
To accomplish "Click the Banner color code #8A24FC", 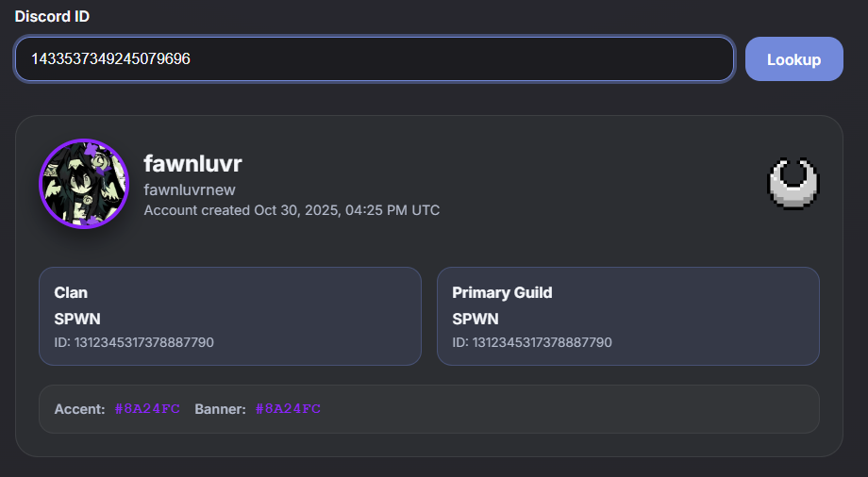I will (288, 409).
